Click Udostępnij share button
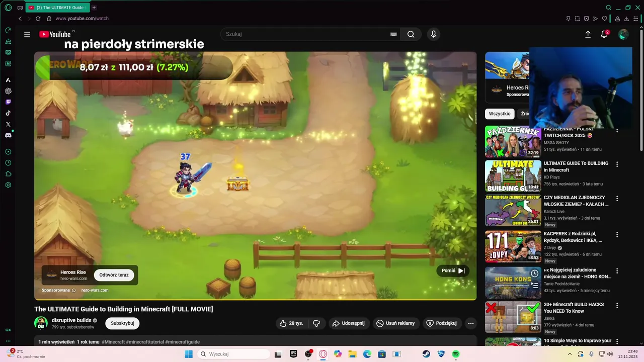Screen dimensions: 644x362 (x=350, y=323)
